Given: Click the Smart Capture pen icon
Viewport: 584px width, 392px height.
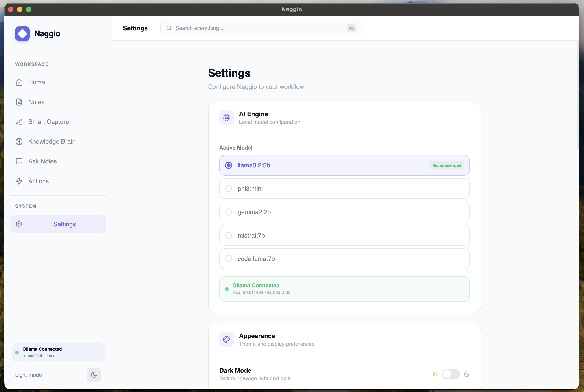Looking at the screenshot, I should [x=19, y=122].
